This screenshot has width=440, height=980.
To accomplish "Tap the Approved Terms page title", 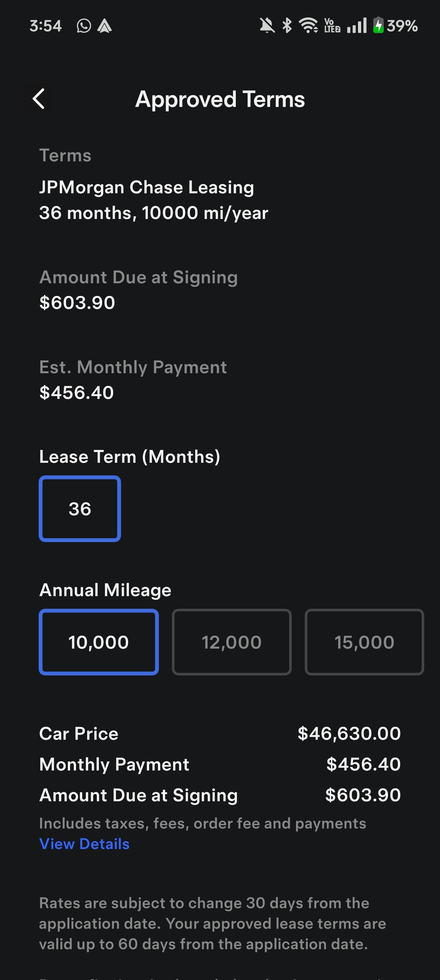I will (x=220, y=99).
